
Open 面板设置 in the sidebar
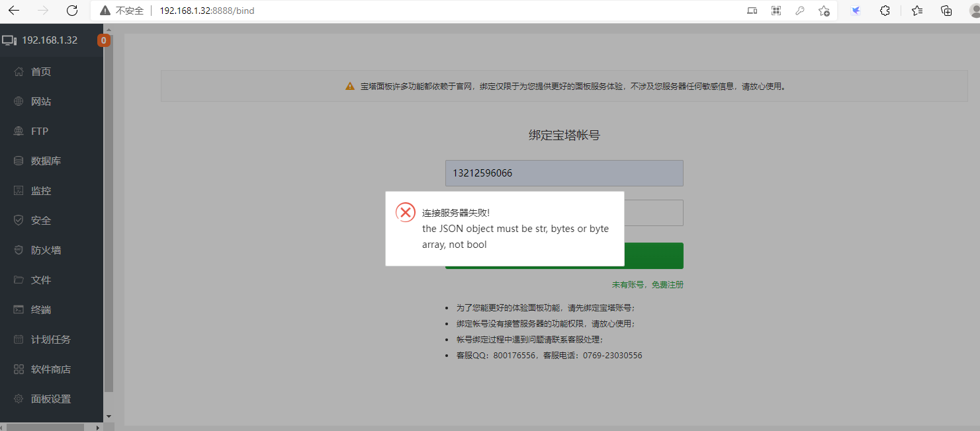coord(52,399)
